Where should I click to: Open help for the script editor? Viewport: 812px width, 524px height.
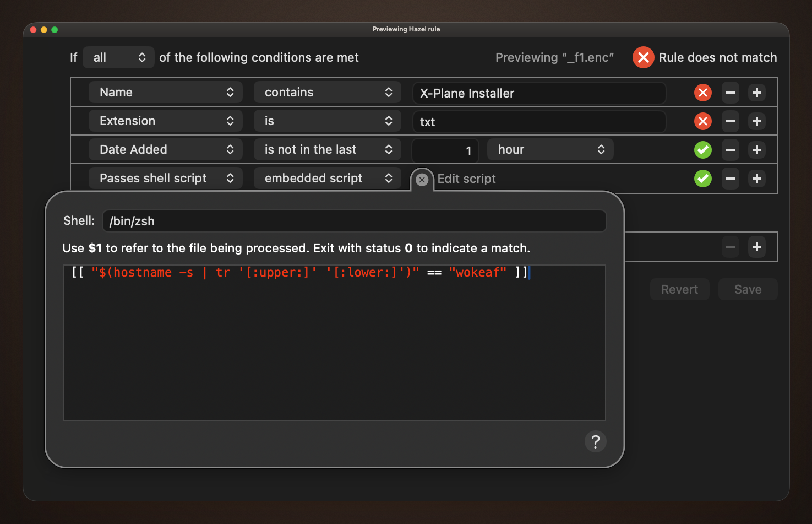[595, 441]
